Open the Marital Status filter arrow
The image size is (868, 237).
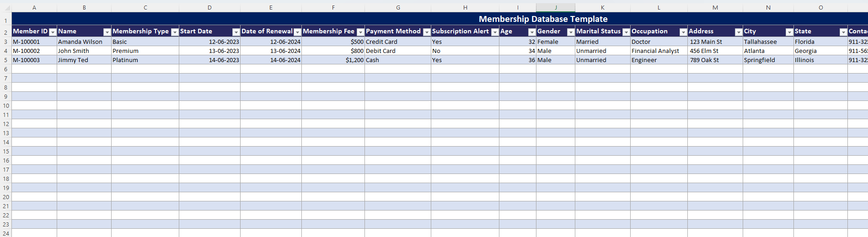626,32
